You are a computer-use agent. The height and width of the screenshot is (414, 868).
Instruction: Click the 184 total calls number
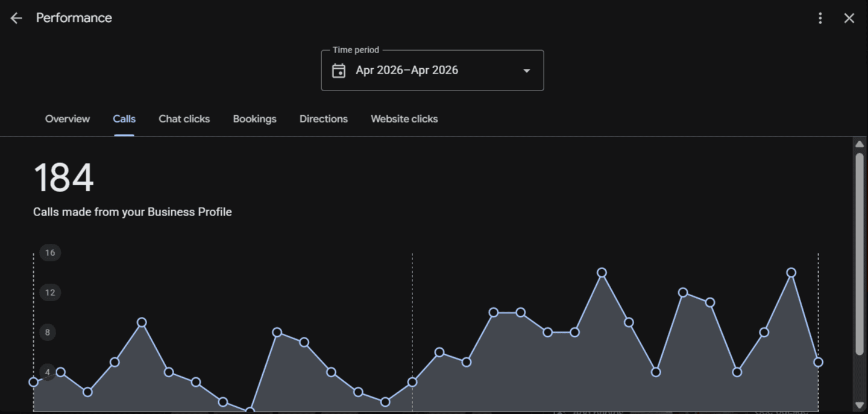coord(63,178)
